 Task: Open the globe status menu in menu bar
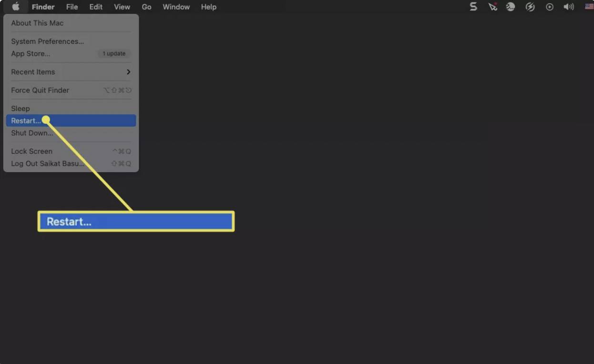510,7
